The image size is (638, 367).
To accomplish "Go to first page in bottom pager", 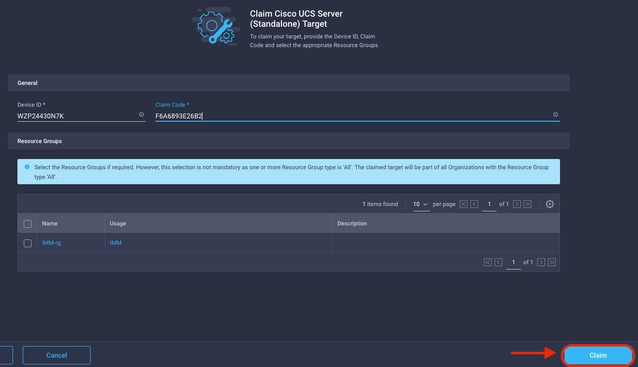I will click(x=487, y=262).
